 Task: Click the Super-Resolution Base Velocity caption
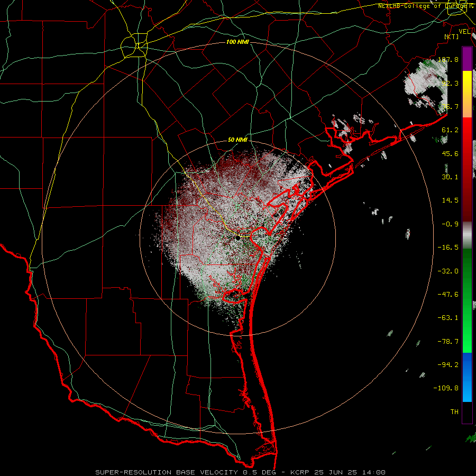pyautogui.click(x=240, y=472)
